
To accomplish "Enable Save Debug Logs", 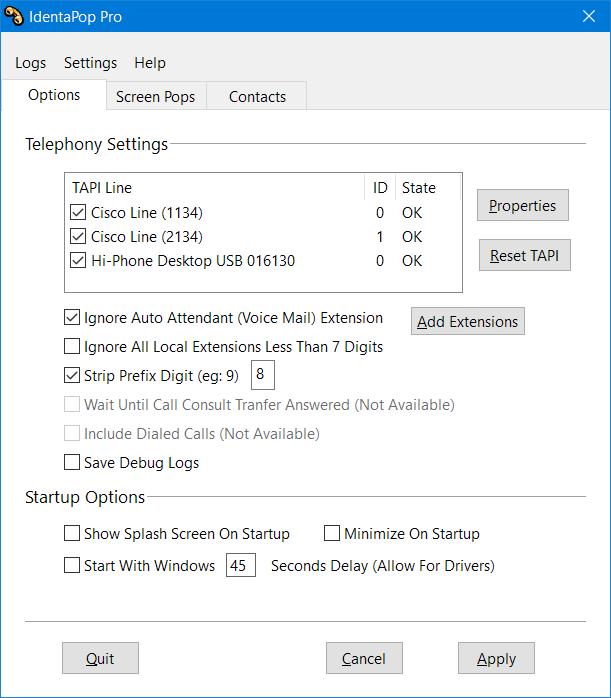I will pos(72,462).
